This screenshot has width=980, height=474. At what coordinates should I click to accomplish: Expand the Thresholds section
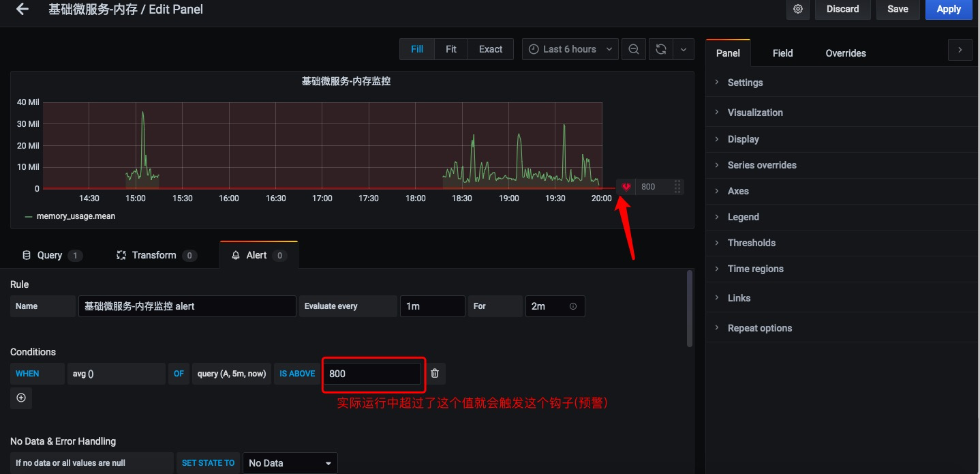[x=751, y=242]
